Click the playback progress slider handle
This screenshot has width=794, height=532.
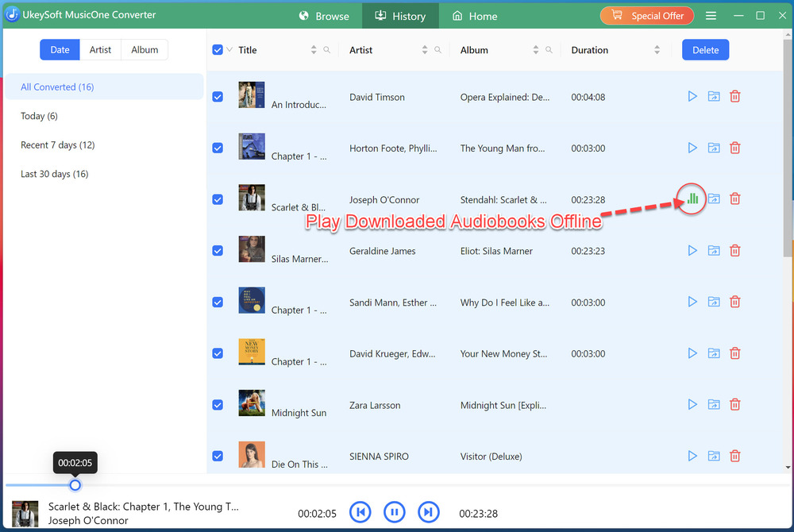[x=75, y=485]
